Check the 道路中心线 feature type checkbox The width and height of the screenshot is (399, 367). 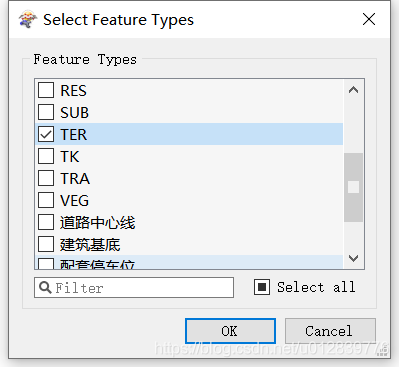46,222
